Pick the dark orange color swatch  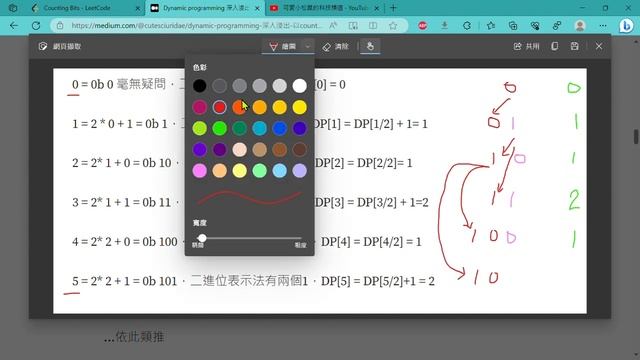[x=239, y=107]
